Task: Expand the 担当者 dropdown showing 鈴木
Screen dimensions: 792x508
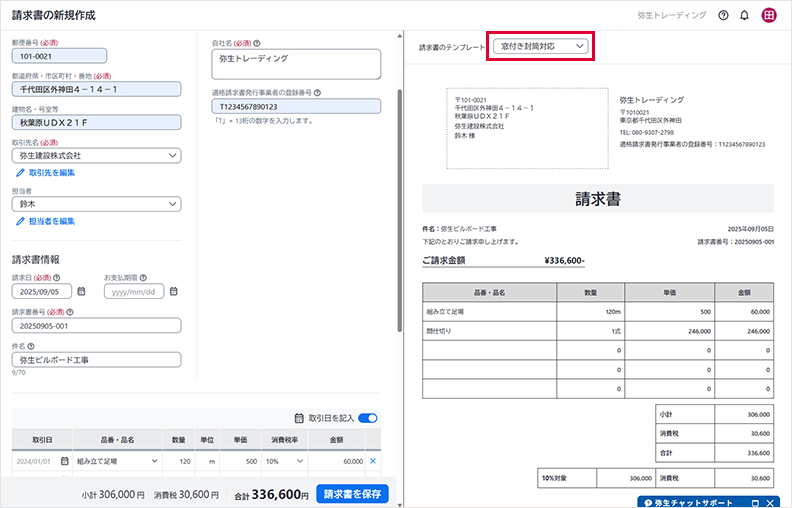Action: [97, 204]
